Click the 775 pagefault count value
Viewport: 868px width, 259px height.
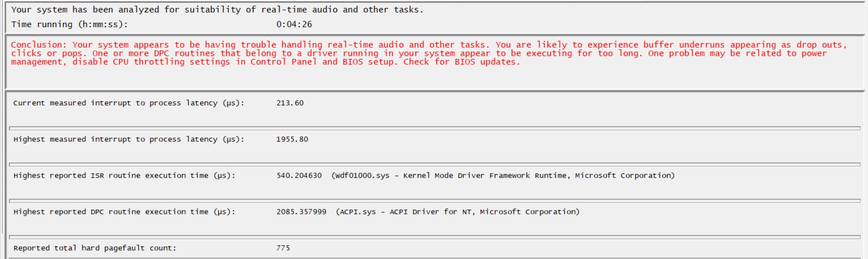(x=283, y=248)
